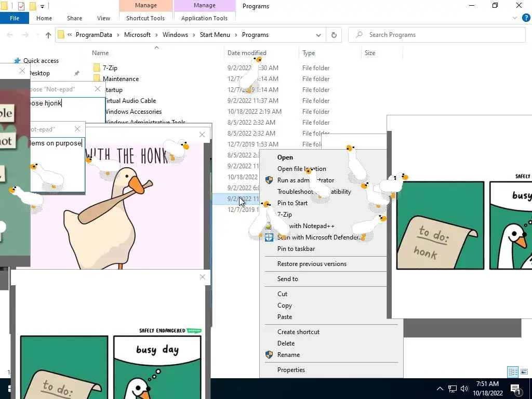Click the Forward navigation arrow
The width and height of the screenshot is (532, 399).
click(25, 35)
